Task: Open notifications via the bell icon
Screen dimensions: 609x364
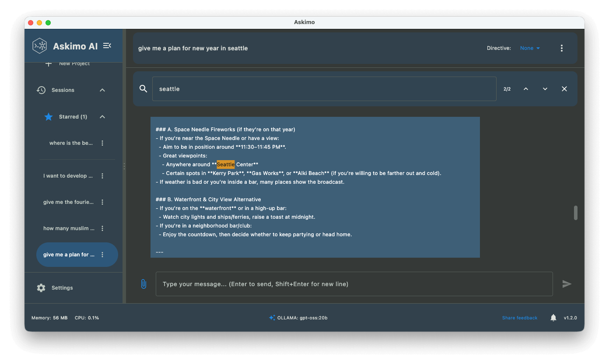Action: [x=553, y=318]
